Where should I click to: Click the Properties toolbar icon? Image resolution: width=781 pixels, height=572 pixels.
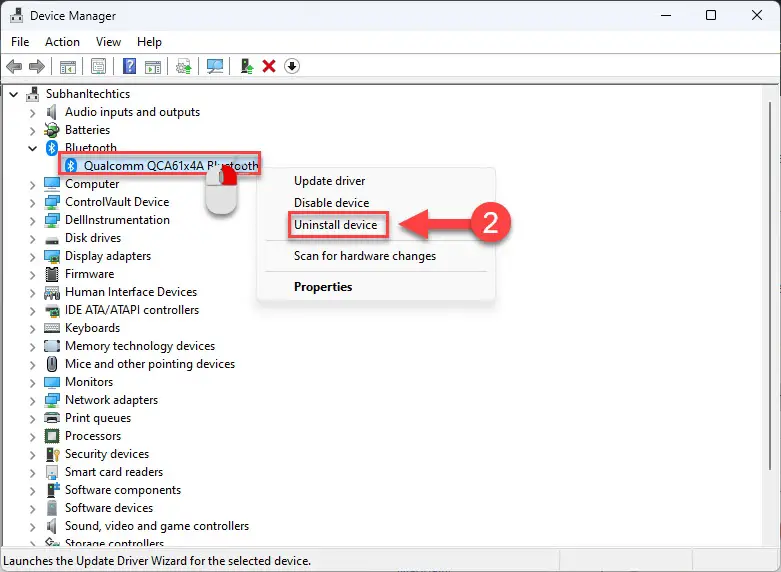tap(98, 66)
